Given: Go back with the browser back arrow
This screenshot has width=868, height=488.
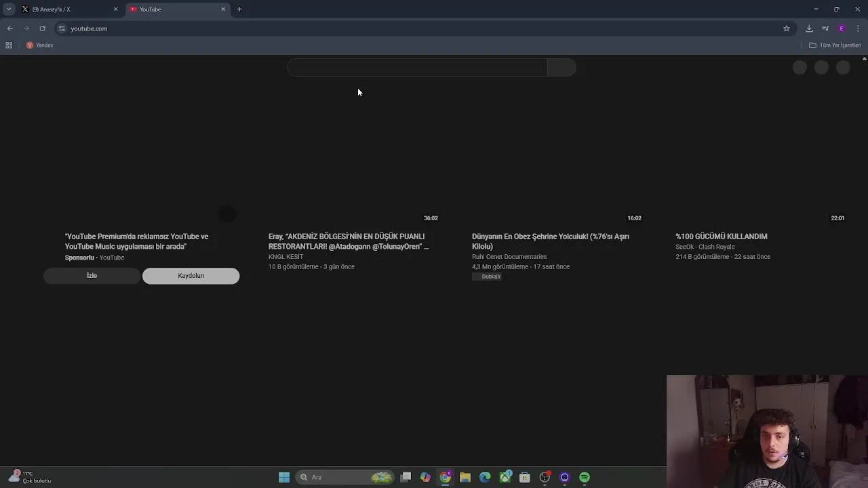Looking at the screenshot, I should (9, 28).
